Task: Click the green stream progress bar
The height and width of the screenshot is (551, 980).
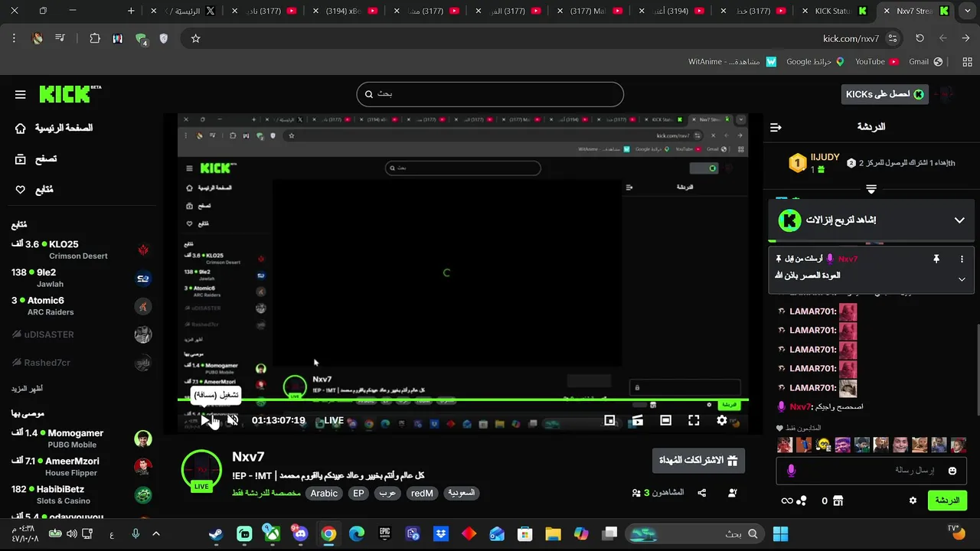Action: [463, 400]
